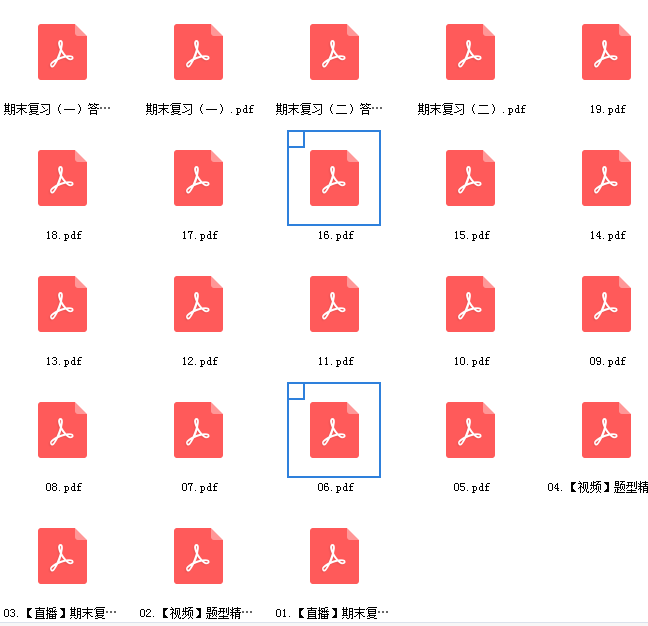Click the 07.pdf PDF icon
This screenshot has width=648, height=626.
tap(198, 430)
